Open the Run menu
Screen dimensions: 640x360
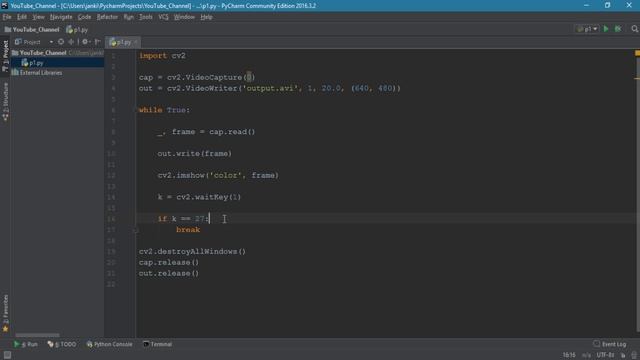tap(129, 17)
